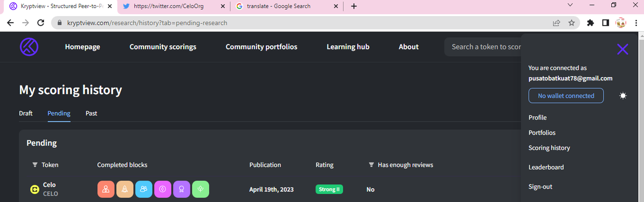
Task: Go forward in browser history
Action: tap(25, 23)
